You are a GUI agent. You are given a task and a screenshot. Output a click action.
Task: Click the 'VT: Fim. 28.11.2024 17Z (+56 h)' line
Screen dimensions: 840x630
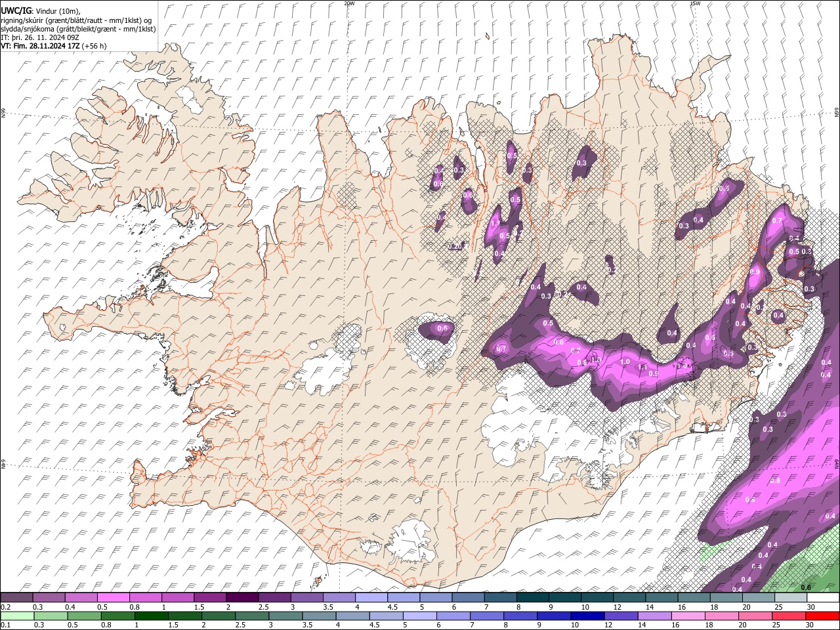click(x=54, y=46)
